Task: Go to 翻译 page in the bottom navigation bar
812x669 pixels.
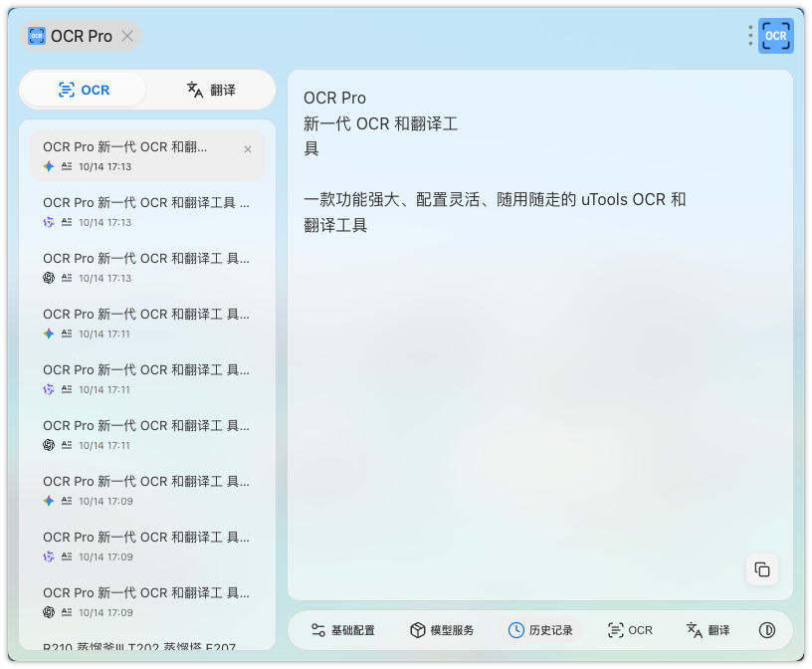Action: [708, 630]
